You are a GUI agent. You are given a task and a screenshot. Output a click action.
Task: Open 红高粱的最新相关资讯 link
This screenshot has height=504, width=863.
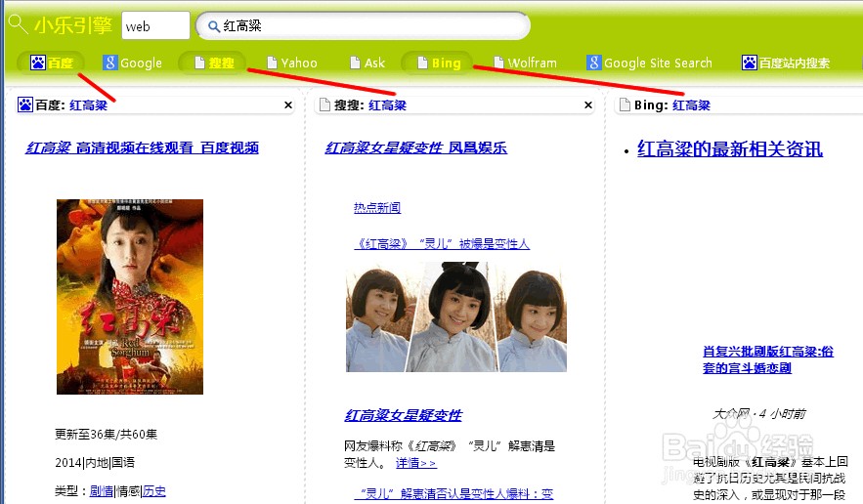(x=730, y=149)
